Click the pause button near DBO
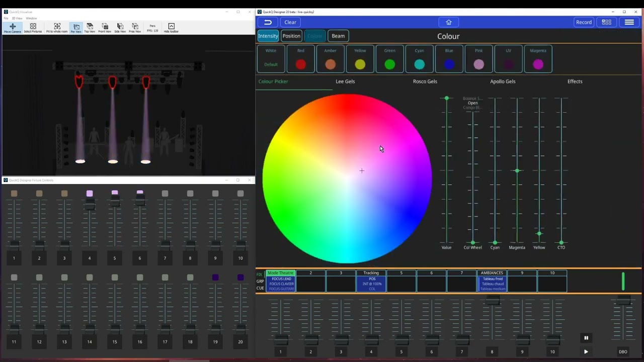Viewport: 644px width, 362px height. [586, 338]
